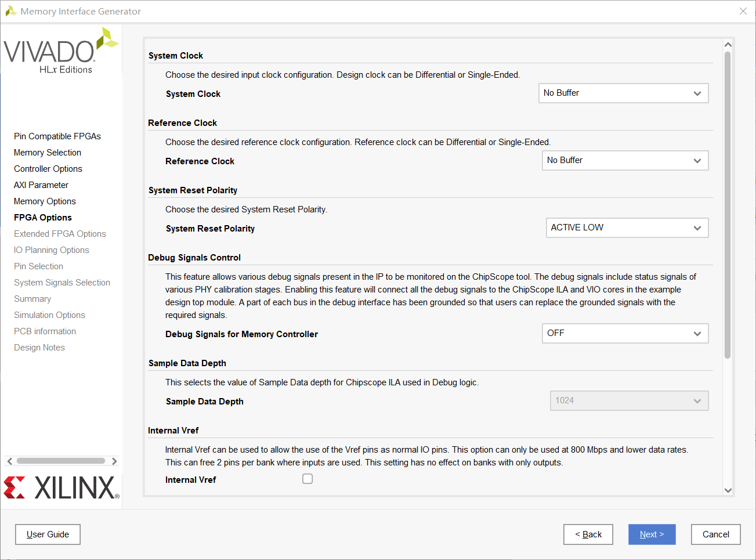Click the sidebar scroll right arrow
The width and height of the screenshot is (756, 560).
click(114, 461)
